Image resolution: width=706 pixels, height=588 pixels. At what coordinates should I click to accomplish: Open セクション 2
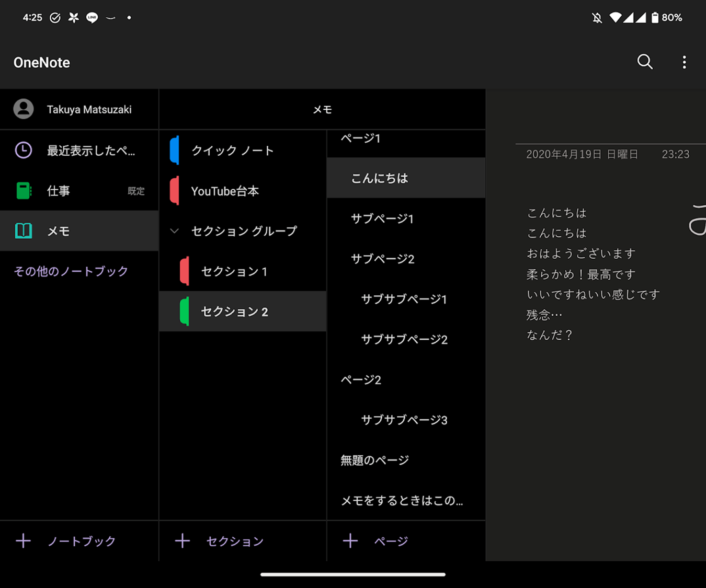click(243, 311)
